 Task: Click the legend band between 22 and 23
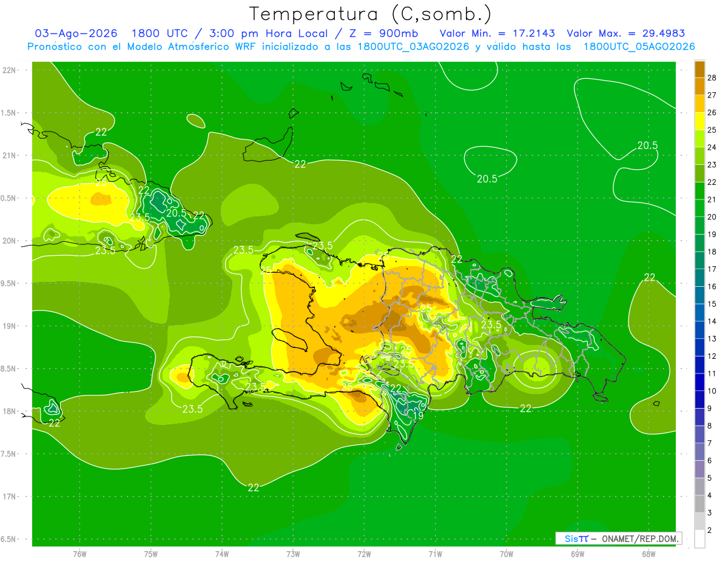pyautogui.click(x=699, y=173)
